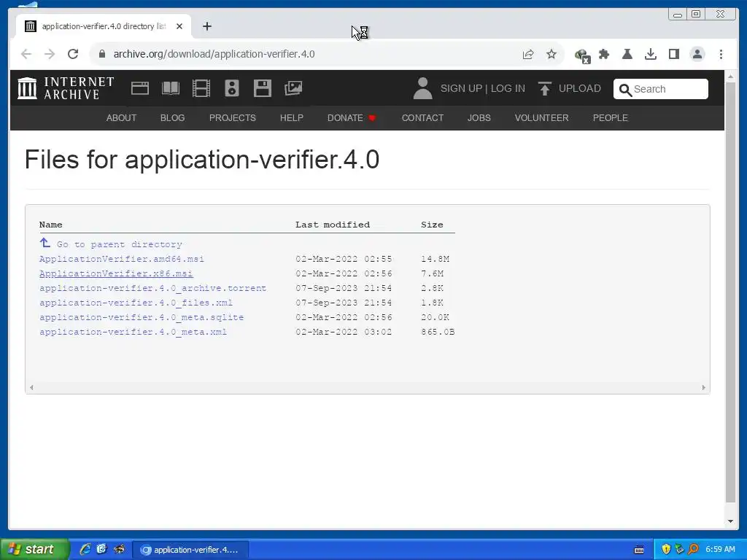The height and width of the screenshot is (560, 747).
Task: Open a new browser tab
Action: pos(206,26)
